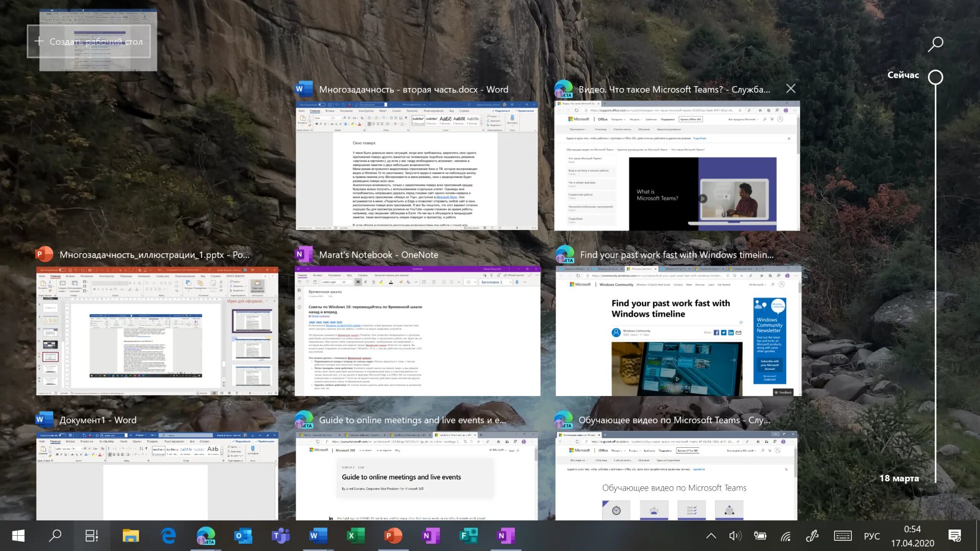The image size is (980, 551).
Task: Open the Marat's Notebook OneNote window thumbnail
Action: 417,331
